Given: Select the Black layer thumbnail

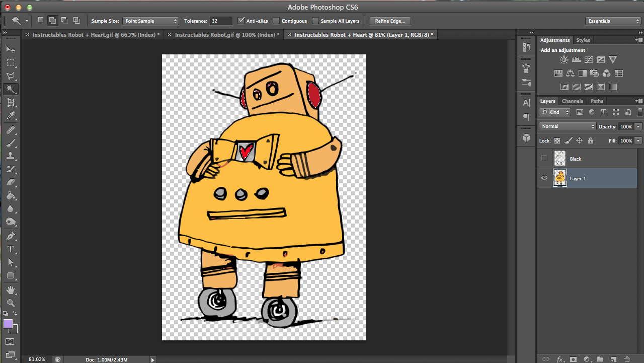Looking at the screenshot, I should pyautogui.click(x=559, y=159).
